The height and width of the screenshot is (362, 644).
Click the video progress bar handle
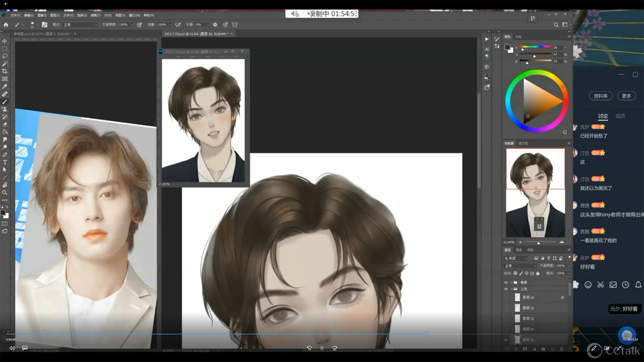[x=426, y=334]
